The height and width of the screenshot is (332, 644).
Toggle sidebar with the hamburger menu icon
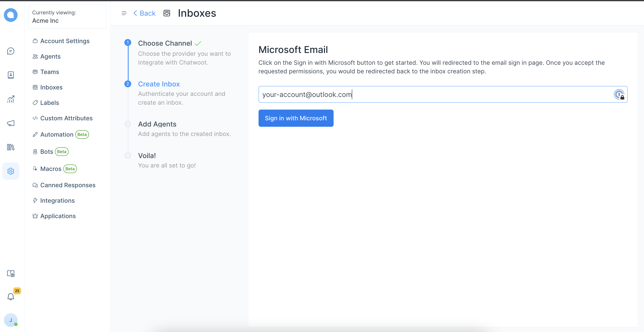[x=124, y=13]
